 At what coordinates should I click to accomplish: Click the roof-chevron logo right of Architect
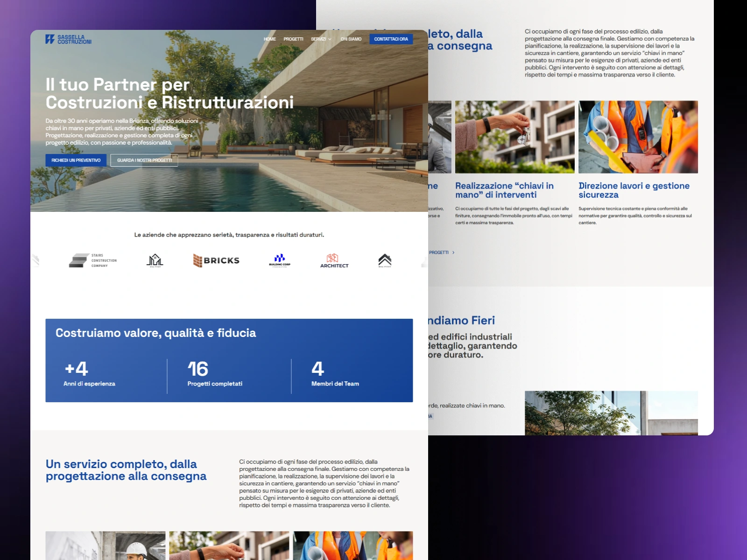[385, 260]
